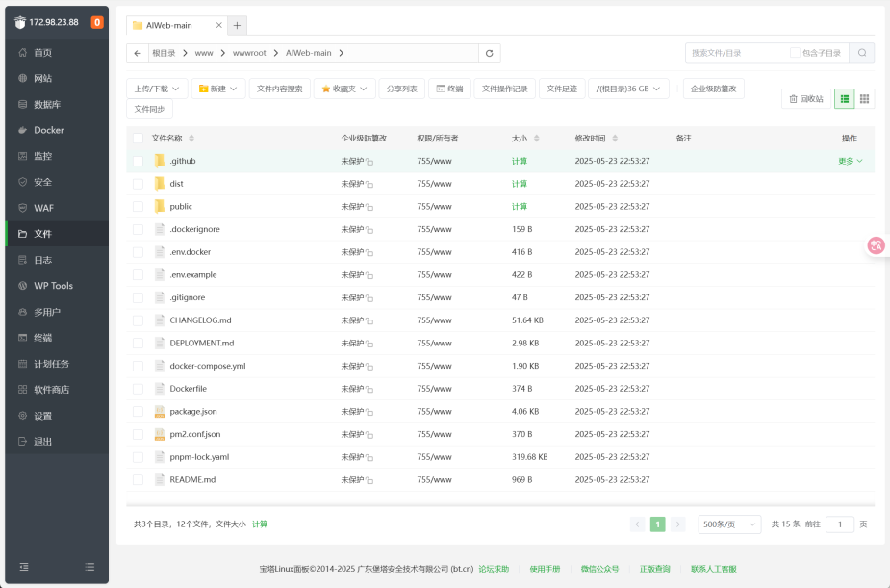The image size is (890, 588).
Task: Collapse sidebar using the bottom-left icon
Action: [x=24, y=567]
